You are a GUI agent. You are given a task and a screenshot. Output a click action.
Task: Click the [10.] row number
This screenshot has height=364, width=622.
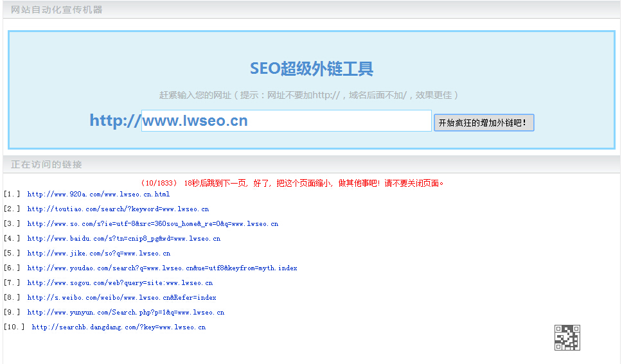pyautogui.click(x=14, y=327)
